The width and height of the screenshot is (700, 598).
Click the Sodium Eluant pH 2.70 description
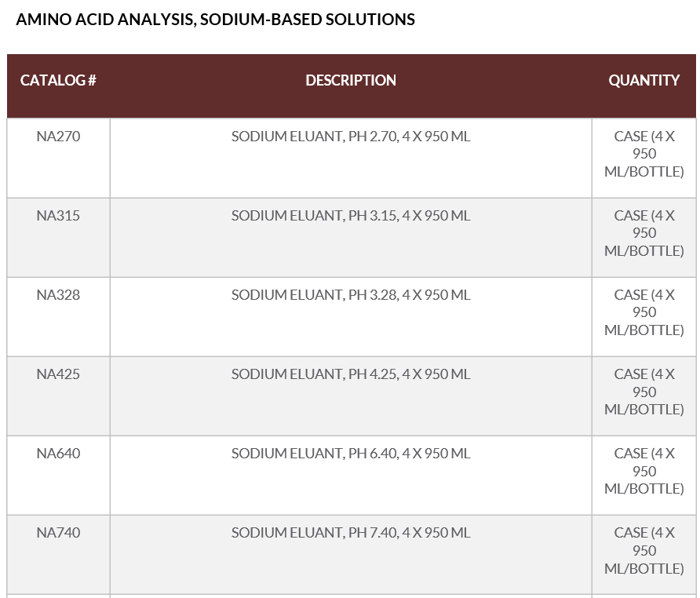pos(351,137)
